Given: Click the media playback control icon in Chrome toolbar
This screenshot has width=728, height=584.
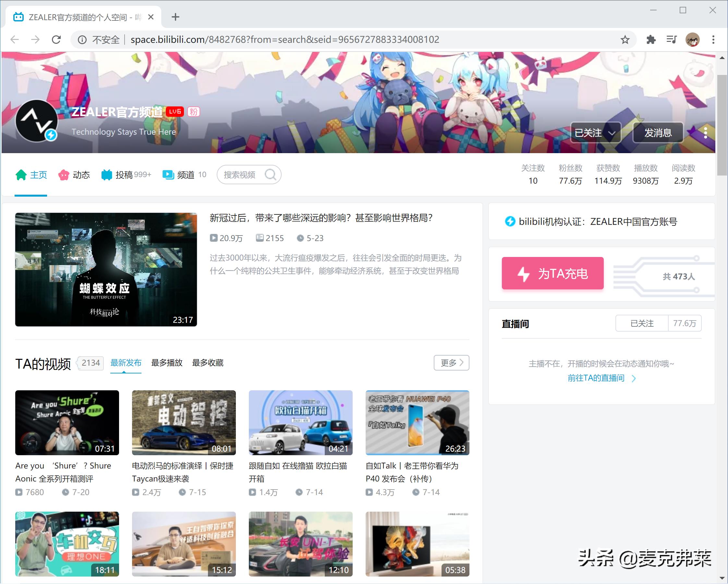Looking at the screenshot, I should [672, 39].
